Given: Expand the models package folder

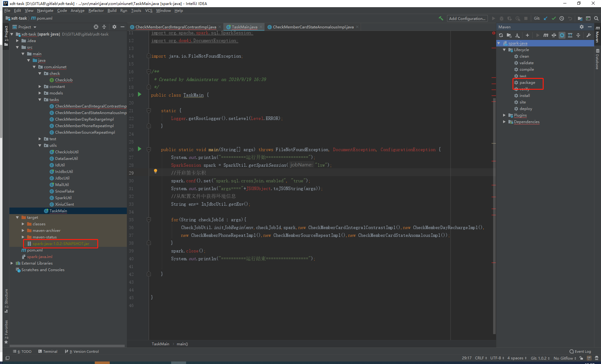Looking at the screenshot, I should pos(40,93).
